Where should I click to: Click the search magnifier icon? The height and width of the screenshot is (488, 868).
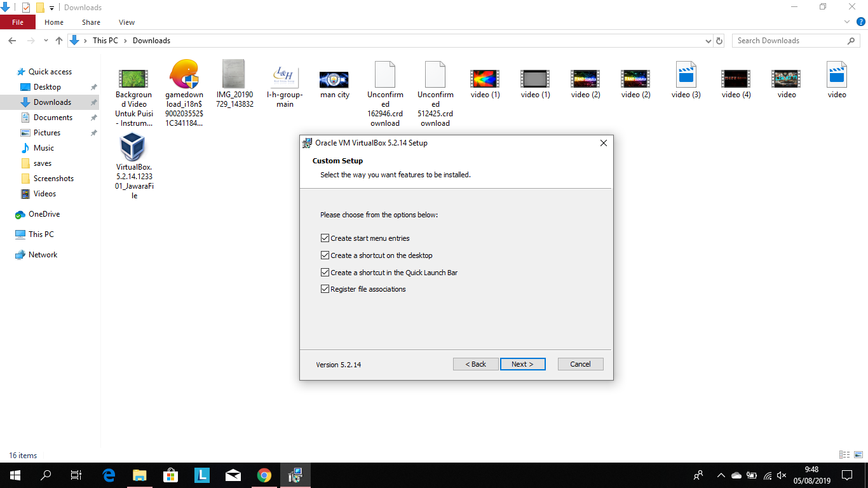point(851,41)
